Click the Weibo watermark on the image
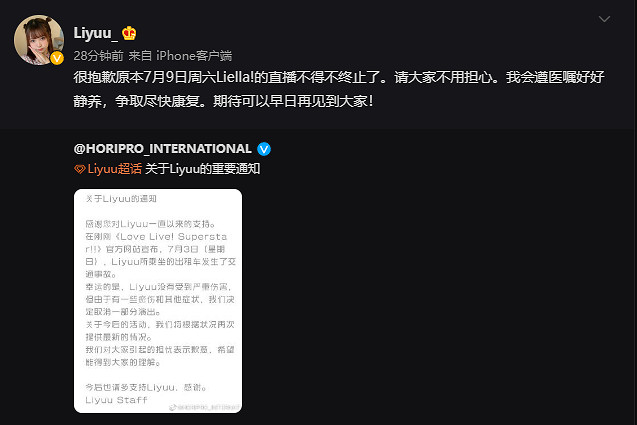The height and width of the screenshot is (425, 637). [x=205, y=407]
